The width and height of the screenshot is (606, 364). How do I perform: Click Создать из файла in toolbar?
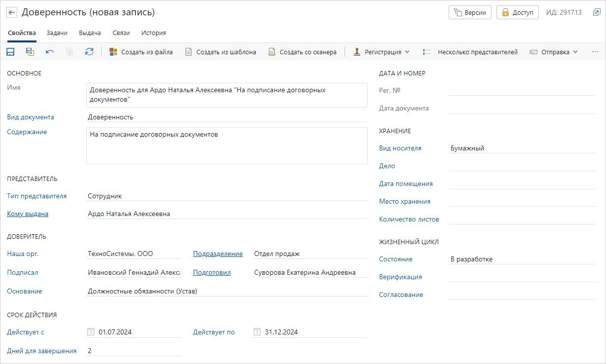[141, 52]
